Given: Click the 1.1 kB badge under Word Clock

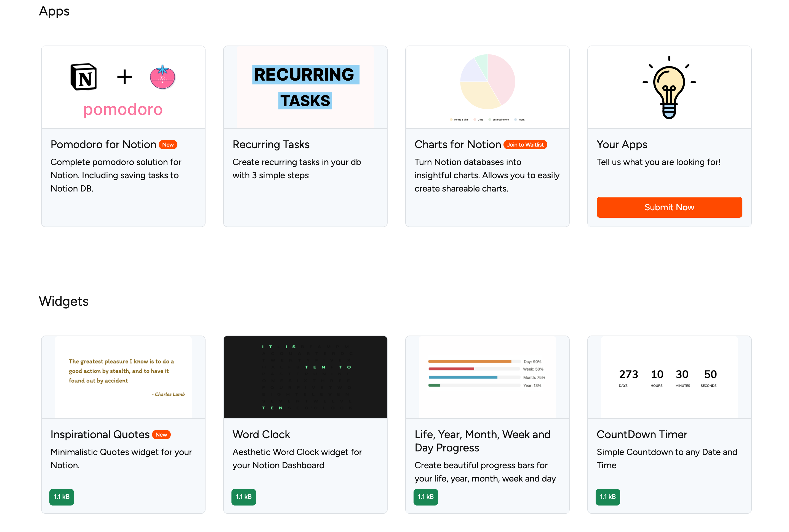Looking at the screenshot, I should click(244, 497).
